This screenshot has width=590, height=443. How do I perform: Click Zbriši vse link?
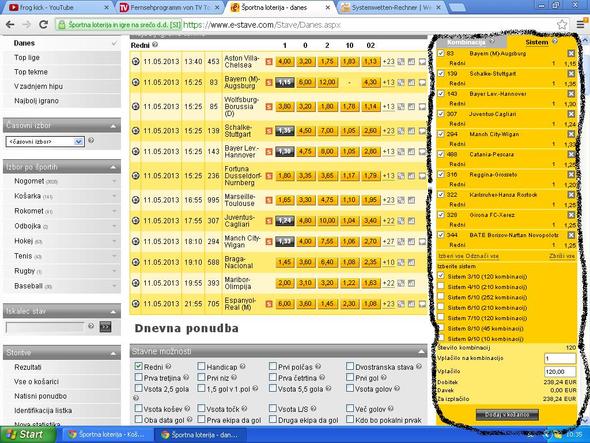pos(562,256)
